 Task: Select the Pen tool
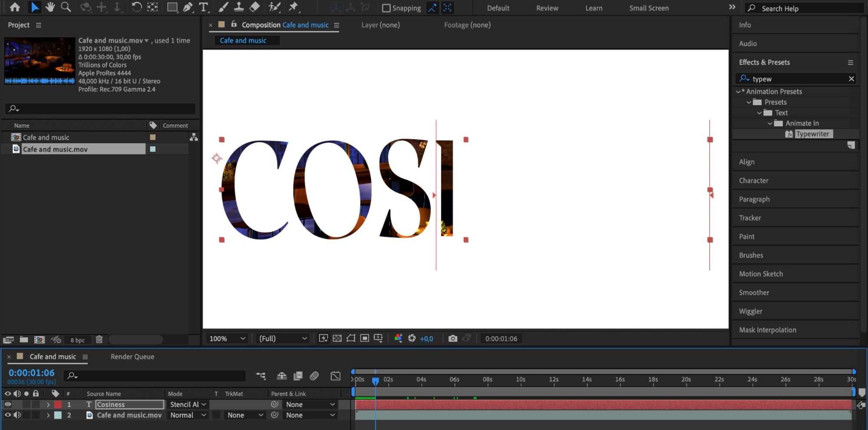pyautogui.click(x=188, y=7)
